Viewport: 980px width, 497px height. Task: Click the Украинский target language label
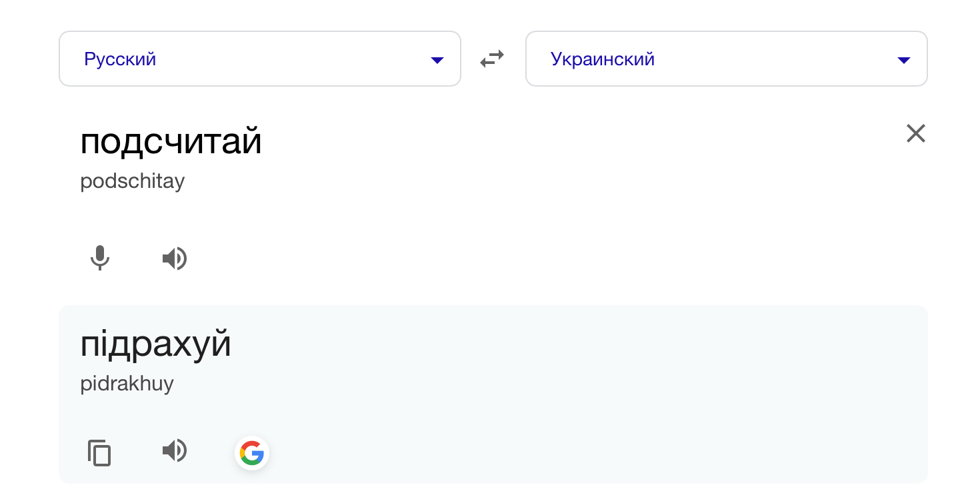click(x=603, y=59)
